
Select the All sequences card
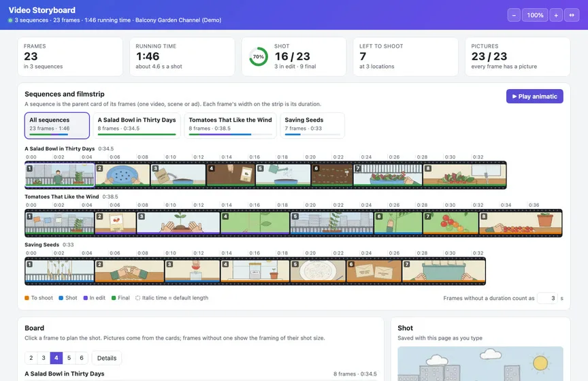pos(57,125)
